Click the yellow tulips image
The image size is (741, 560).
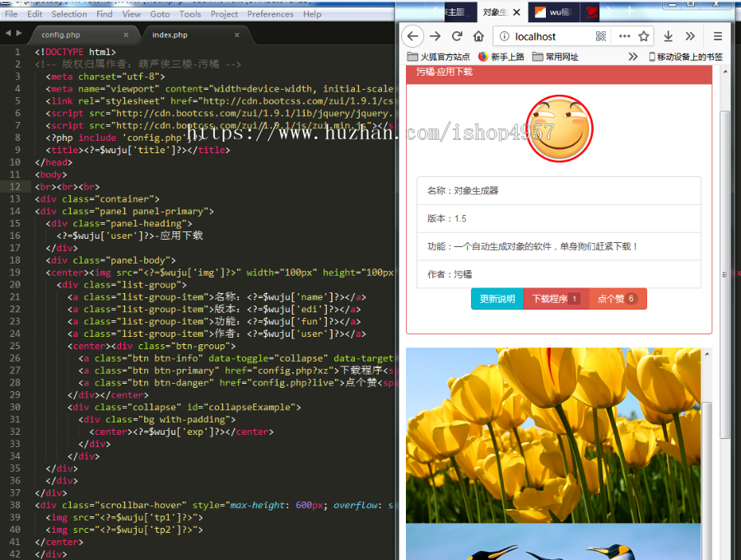click(553, 435)
